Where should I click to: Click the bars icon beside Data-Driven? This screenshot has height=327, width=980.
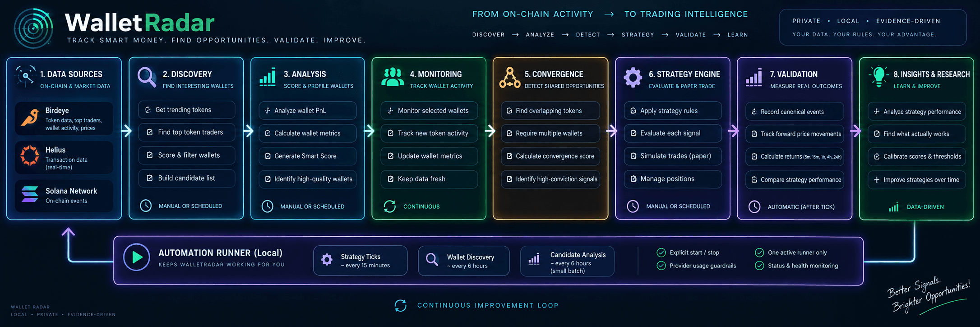point(894,207)
